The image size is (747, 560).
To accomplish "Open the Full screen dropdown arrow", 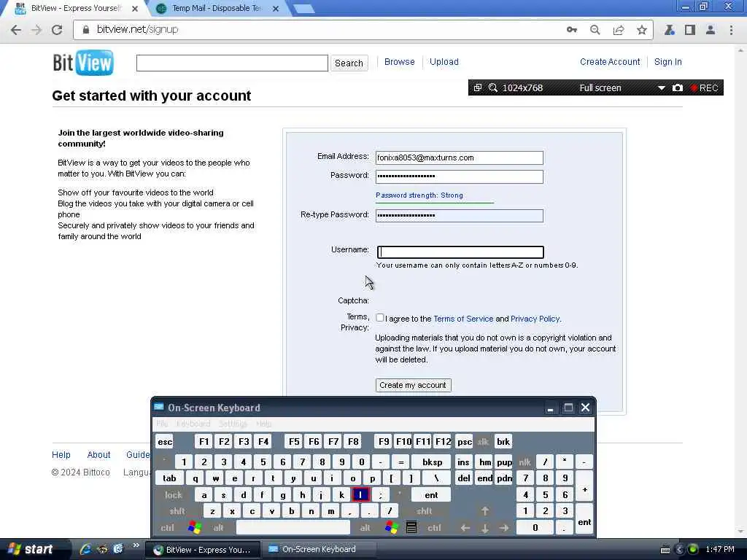I will (661, 88).
